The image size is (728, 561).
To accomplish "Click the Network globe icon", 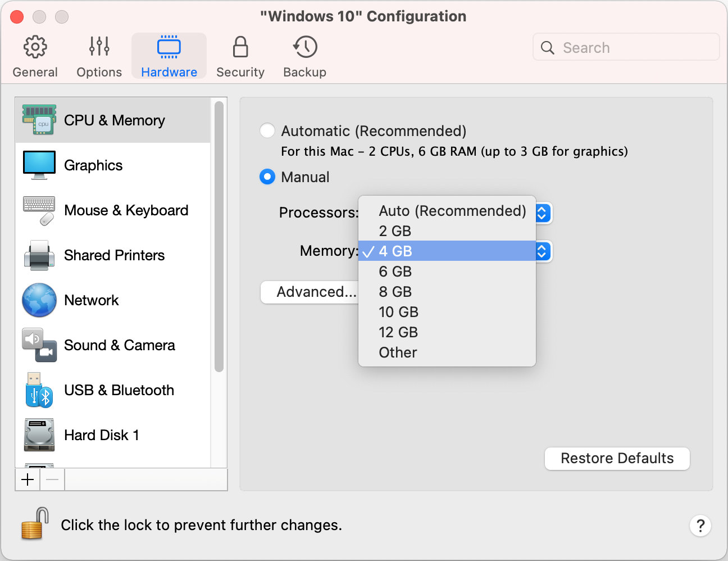I will tap(39, 300).
